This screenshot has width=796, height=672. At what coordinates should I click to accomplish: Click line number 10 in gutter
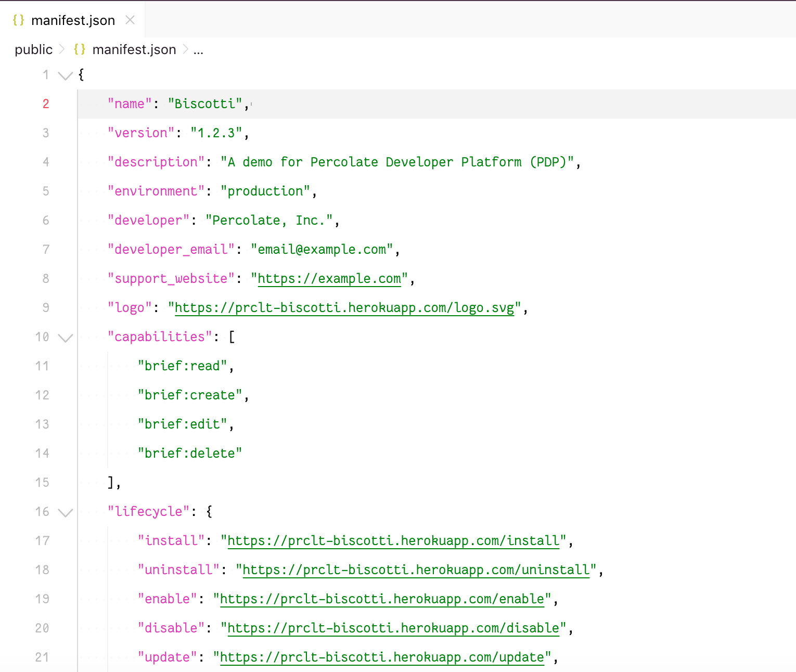coord(42,337)
